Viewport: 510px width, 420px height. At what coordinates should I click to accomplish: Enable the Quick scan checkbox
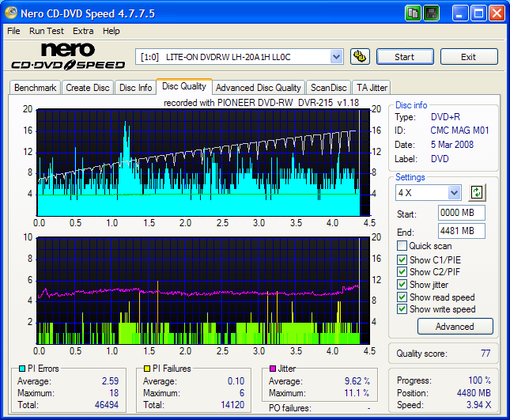402,246
